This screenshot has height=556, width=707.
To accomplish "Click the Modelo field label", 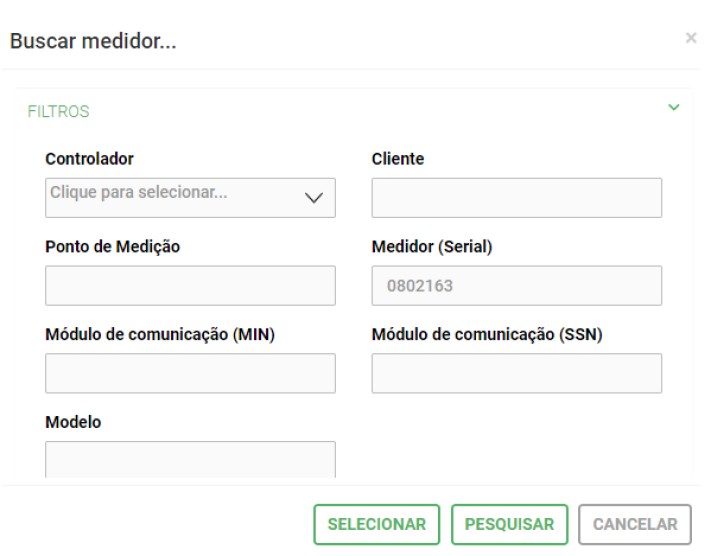I will [73, 422].
